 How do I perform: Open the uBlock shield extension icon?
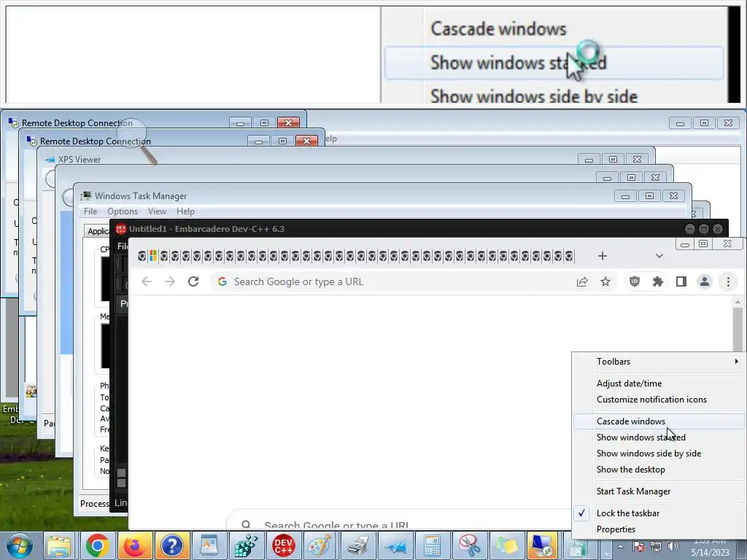click(x=635, y=281)
